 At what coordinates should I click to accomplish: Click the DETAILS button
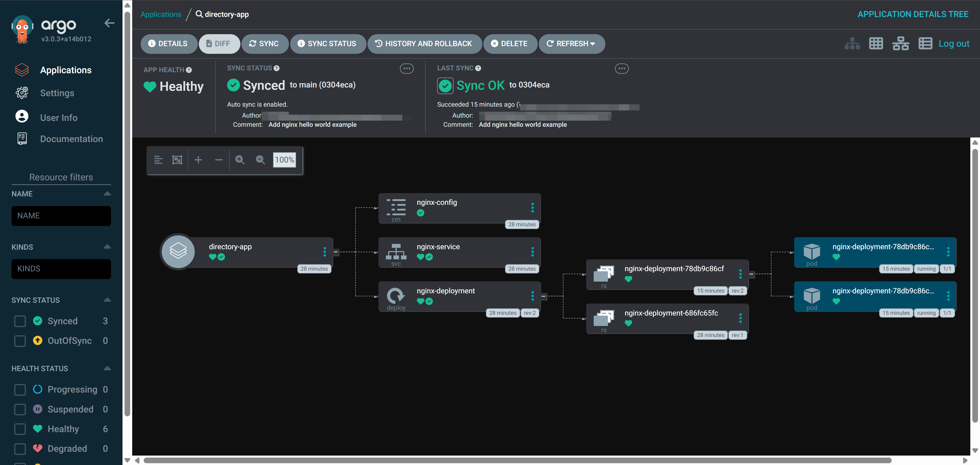coord(168,44)
